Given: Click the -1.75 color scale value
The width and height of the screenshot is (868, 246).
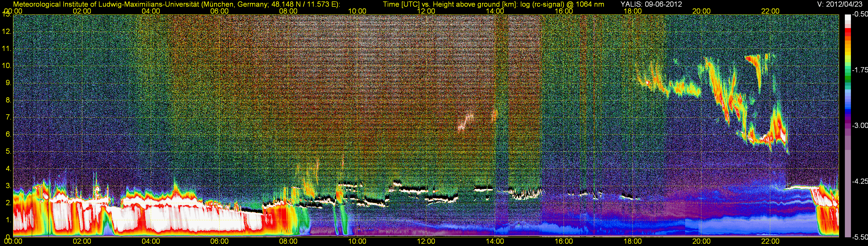Looking at the screenshot, I should 860,70.
